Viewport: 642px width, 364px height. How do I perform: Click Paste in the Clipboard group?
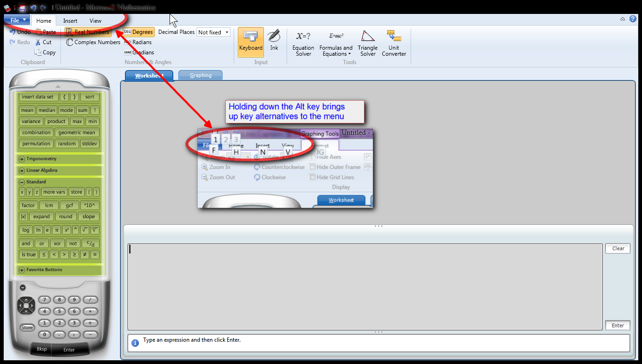[46, 32]
